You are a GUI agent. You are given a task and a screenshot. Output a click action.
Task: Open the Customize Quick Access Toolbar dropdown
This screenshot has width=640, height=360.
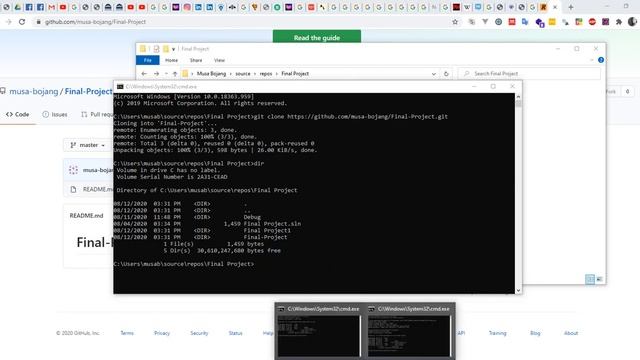click(x=173, y=49)
